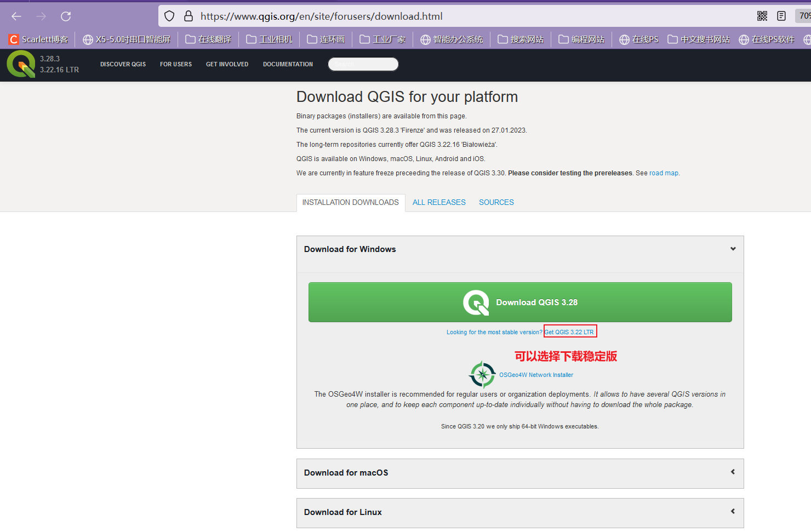
Task: Toggle reader view icon in address bar
Action: click(781, 16)
